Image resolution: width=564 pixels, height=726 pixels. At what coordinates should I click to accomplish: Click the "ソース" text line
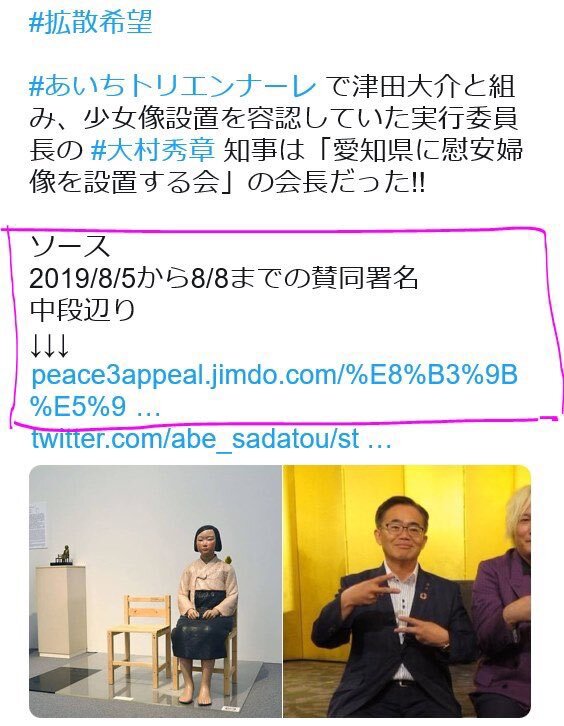point(70,246)
